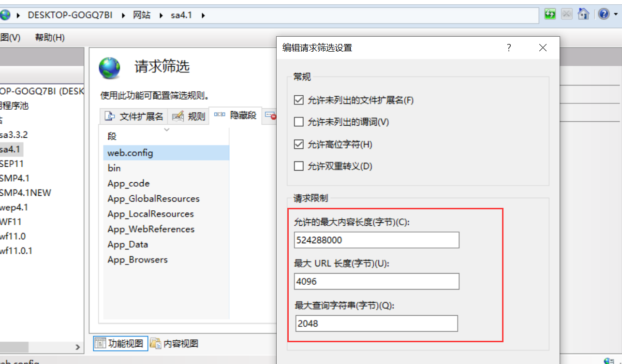Image resolution: width=622 pixels, height=364 pixels.
Task: Click the ? help button in dialog title
Action: pos(509,48)
